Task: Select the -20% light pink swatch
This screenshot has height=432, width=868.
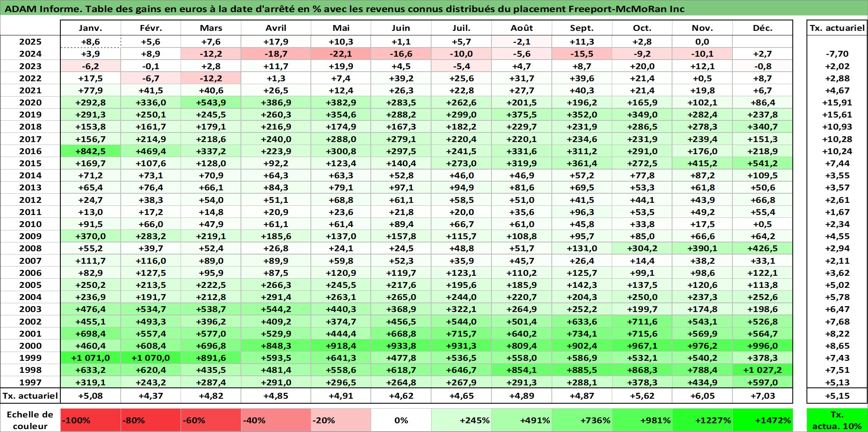Action: 341,420
